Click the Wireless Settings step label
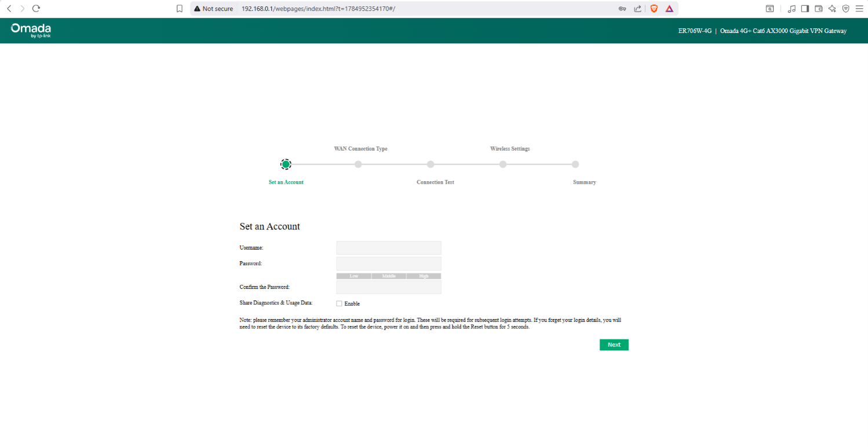Screen dimensions: 868x447 click(510, 149)
